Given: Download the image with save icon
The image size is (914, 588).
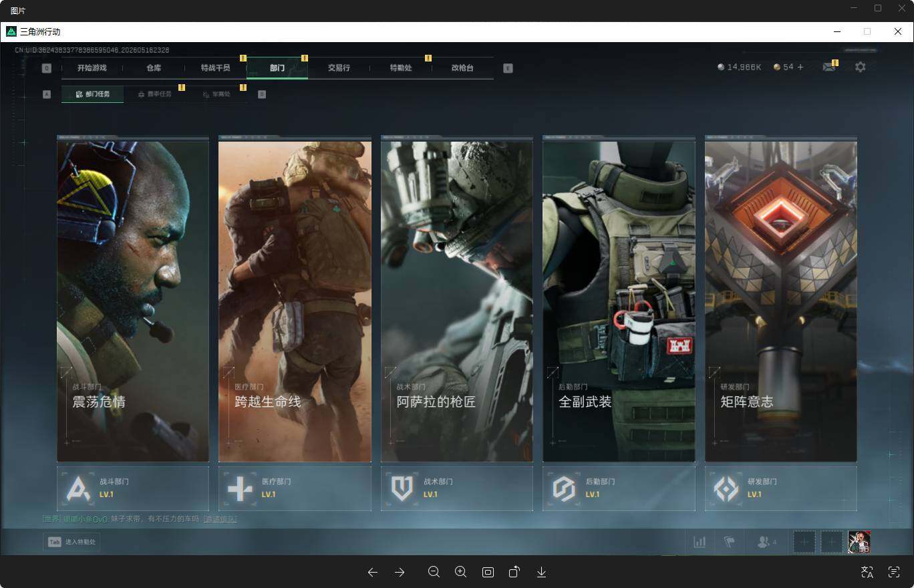Looking at the screenshot, I should point(542,572).
